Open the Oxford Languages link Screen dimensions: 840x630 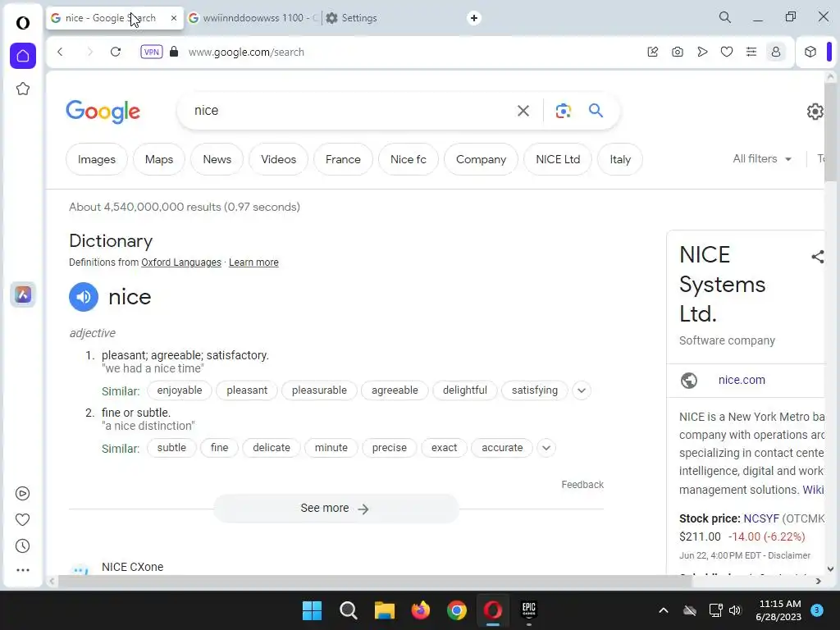[x=181, y=262]
